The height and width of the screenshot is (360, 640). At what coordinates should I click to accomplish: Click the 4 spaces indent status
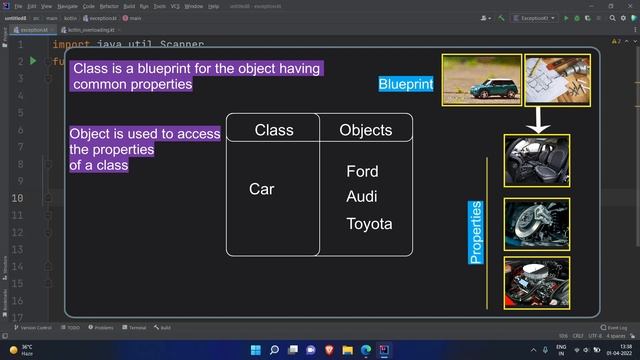(616, 336)
